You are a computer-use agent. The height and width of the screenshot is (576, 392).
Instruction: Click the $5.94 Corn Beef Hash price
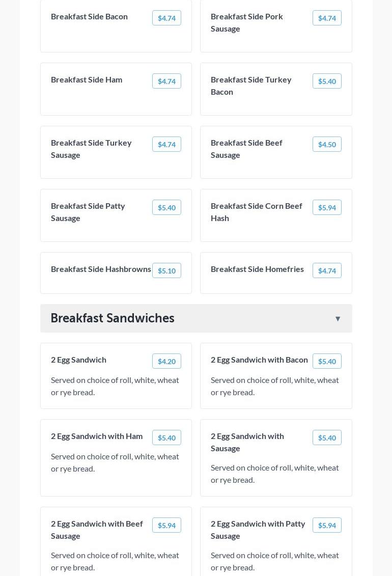tap(327, 208)
